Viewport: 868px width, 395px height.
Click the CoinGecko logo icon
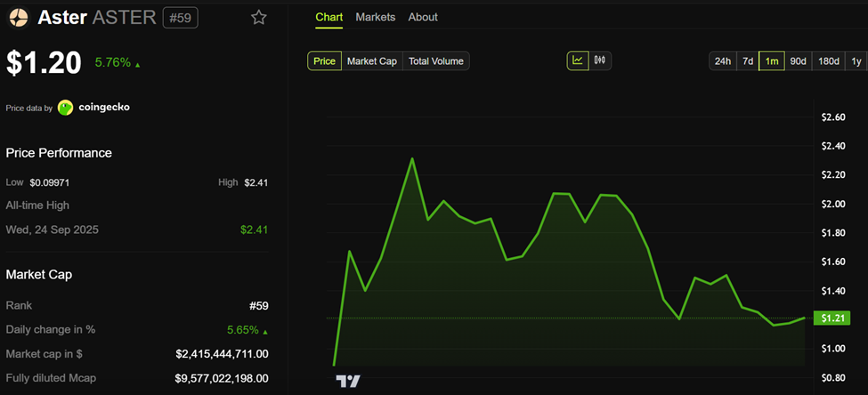(66, 108)
